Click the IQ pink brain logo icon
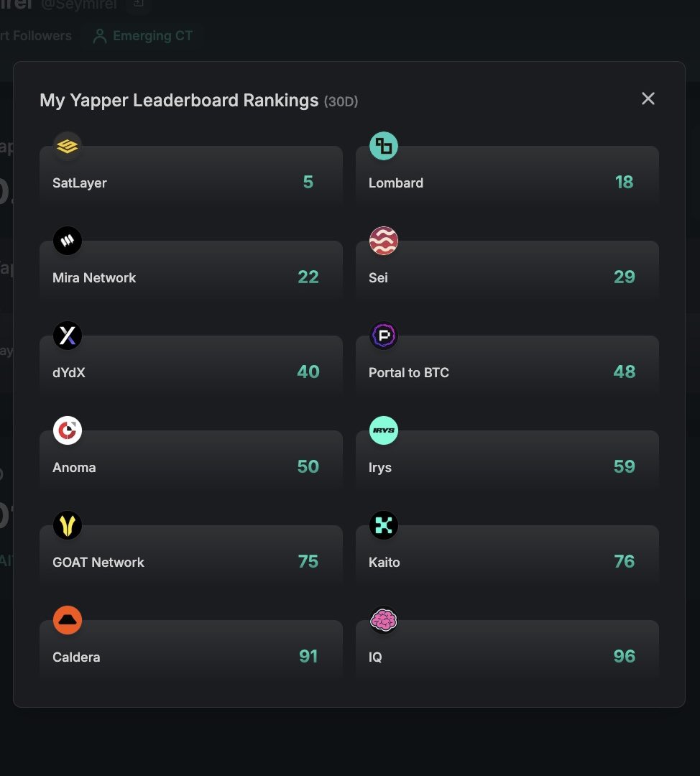 pyautogui.click(x=384, y=620)
